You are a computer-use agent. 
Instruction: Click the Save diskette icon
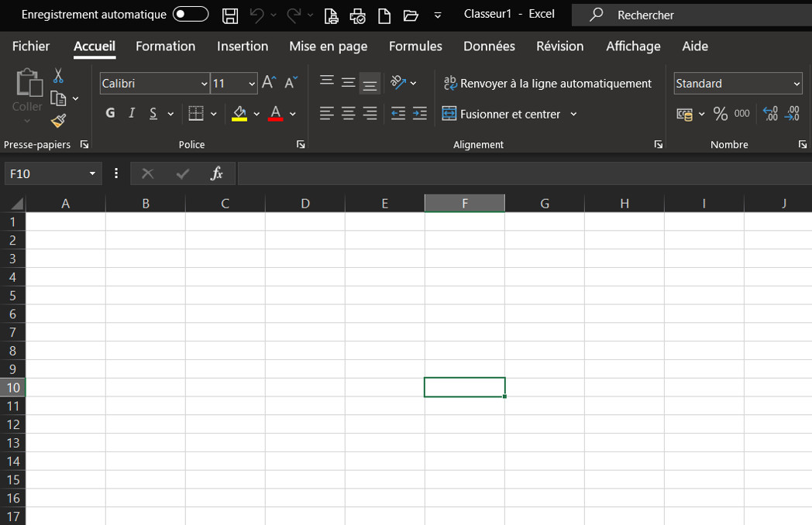tap(230, 15)
